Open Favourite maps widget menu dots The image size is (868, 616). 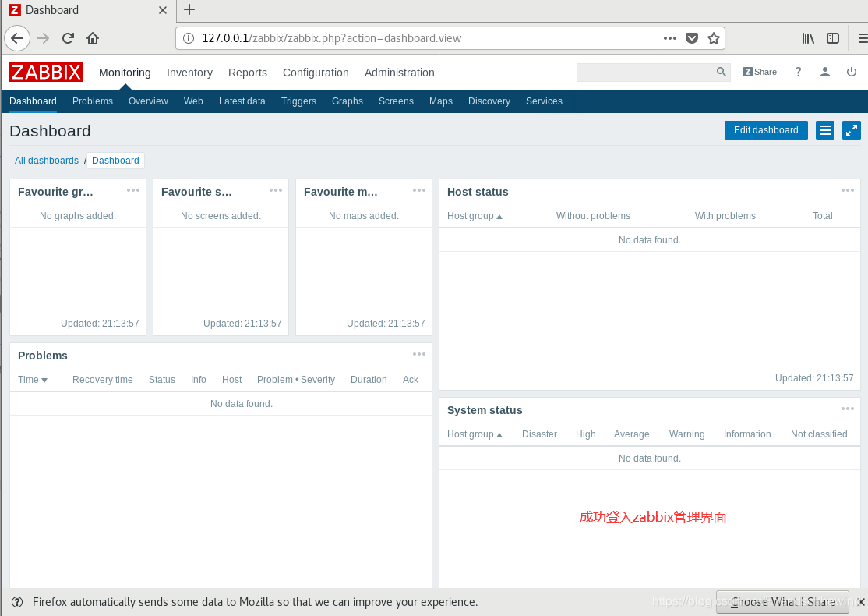419,190
